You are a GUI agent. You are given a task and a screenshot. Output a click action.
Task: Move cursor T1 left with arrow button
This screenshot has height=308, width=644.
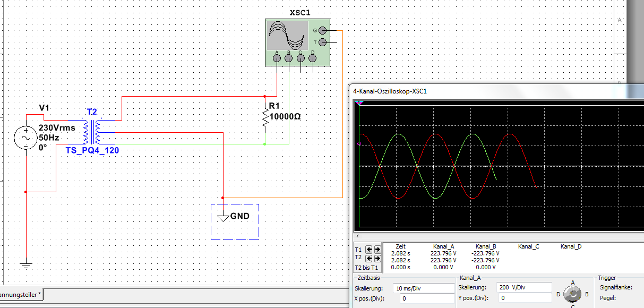369,249
